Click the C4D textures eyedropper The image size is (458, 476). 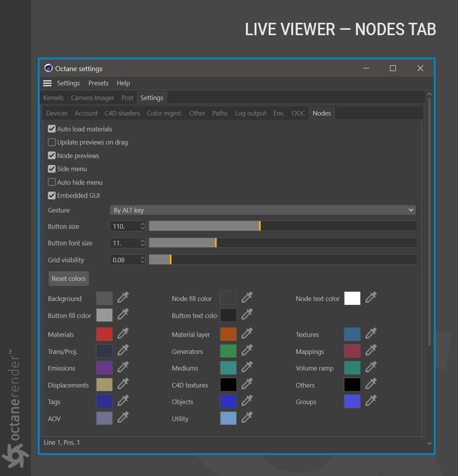pos(247,384)
